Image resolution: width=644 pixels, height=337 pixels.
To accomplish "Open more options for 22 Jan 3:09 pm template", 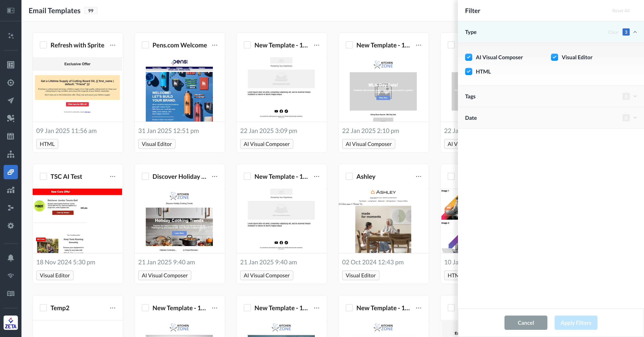I will [316, 45].
